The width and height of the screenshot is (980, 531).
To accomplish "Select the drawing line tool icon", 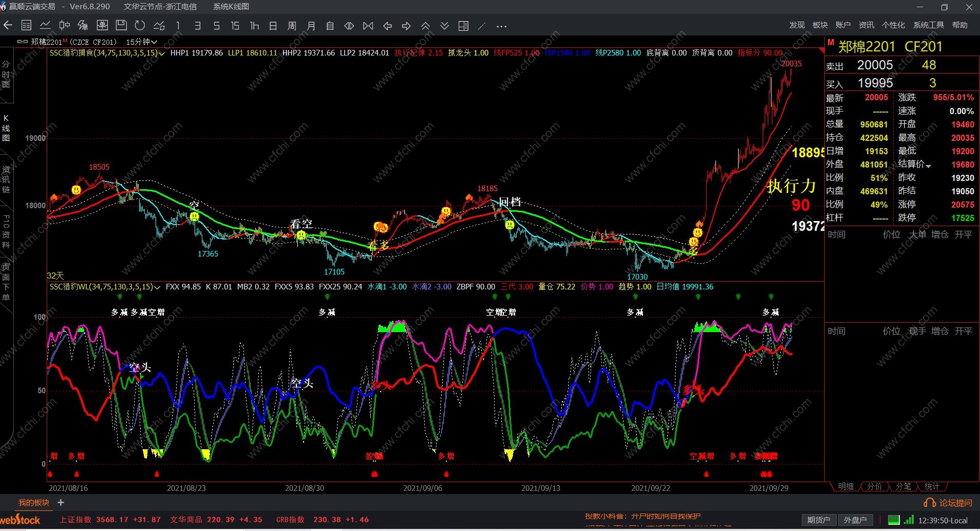I will [482, 26].
